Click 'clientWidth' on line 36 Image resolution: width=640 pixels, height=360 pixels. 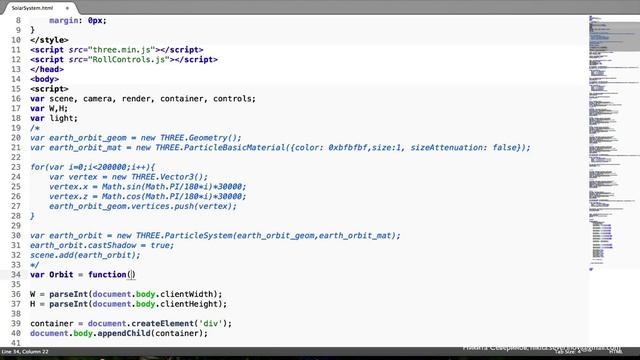[x=186, y=294]
